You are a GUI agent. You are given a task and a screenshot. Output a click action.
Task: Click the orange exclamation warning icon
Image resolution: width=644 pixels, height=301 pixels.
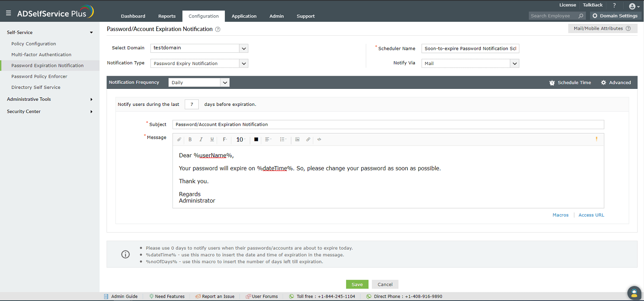pyautogui.click(x=596, y=139)
